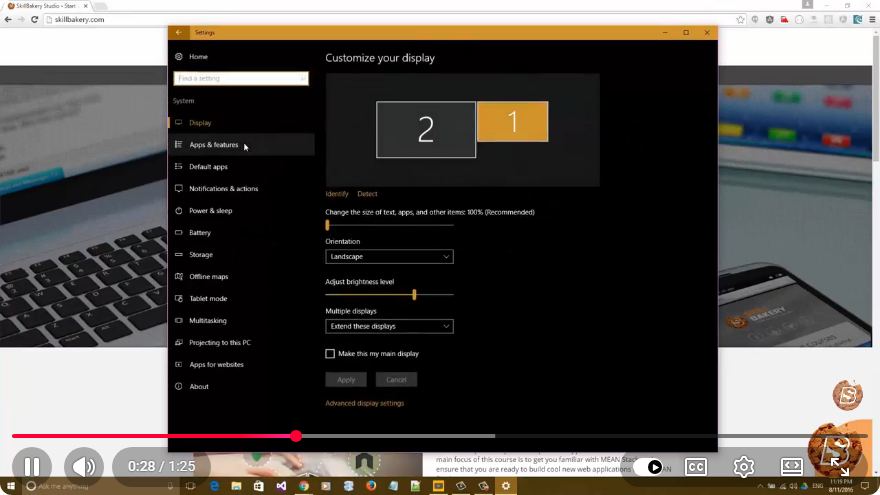
Task: Open Apps for websites settings
Action: 241,364
